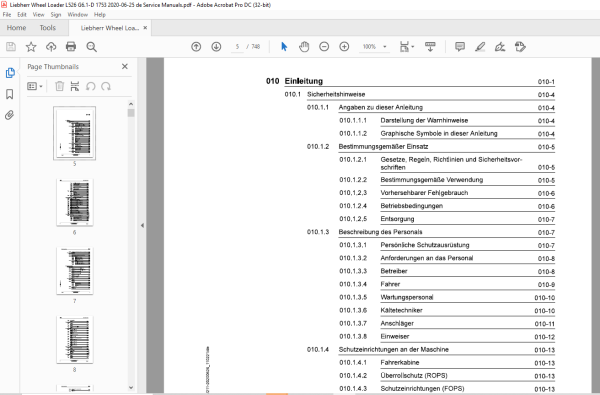Rotate pages clockwise icon
600x395 pixels.
point(106,86)
